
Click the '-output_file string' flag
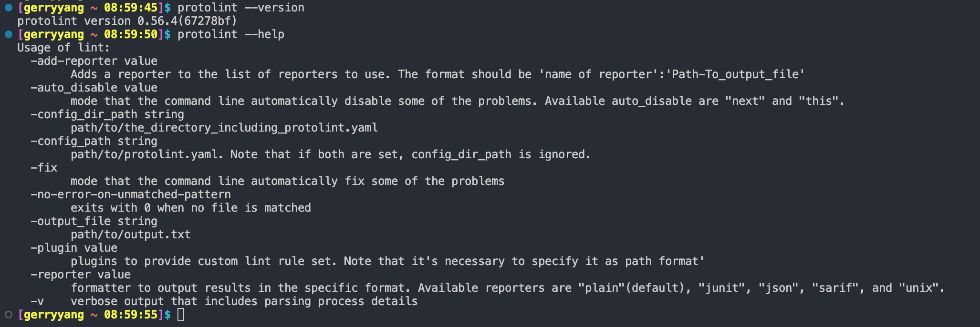click(94, 221)
